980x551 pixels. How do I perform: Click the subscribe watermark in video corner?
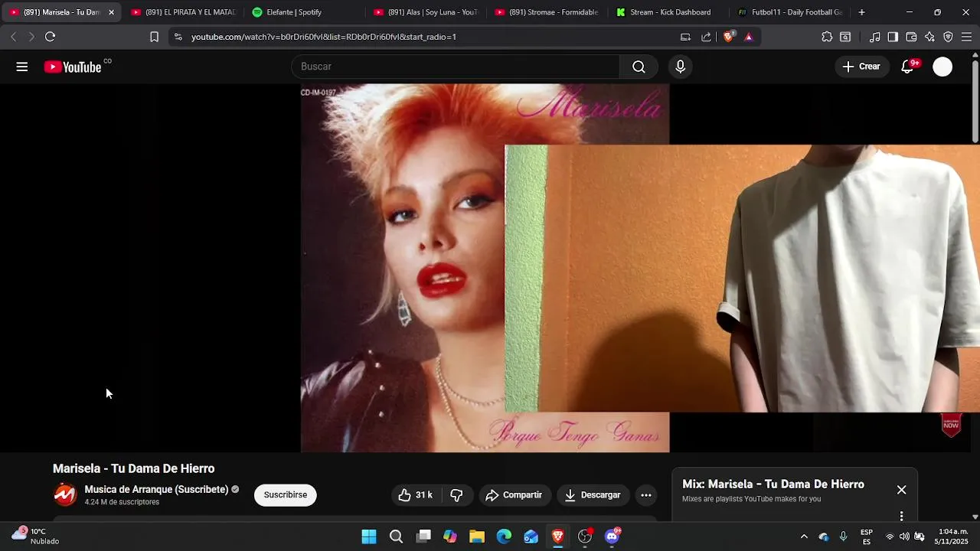951,425
